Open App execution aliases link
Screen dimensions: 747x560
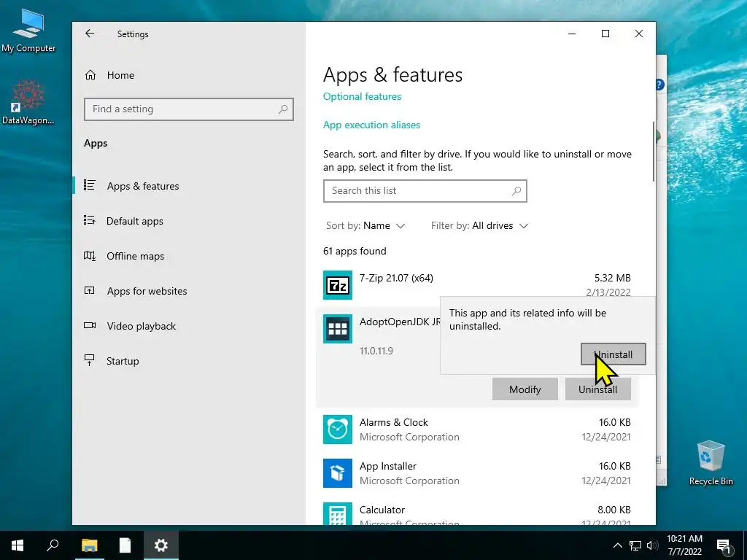pos(371,125)
